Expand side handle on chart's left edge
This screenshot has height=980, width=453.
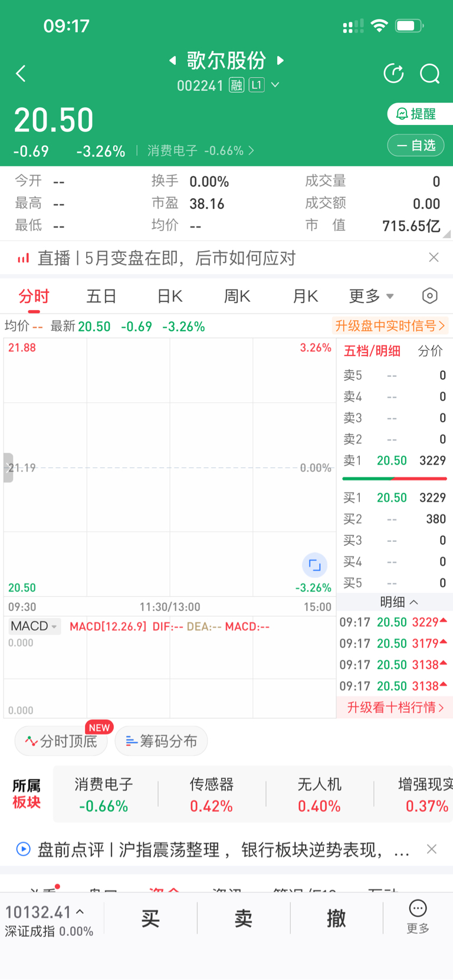click(8, 468)
